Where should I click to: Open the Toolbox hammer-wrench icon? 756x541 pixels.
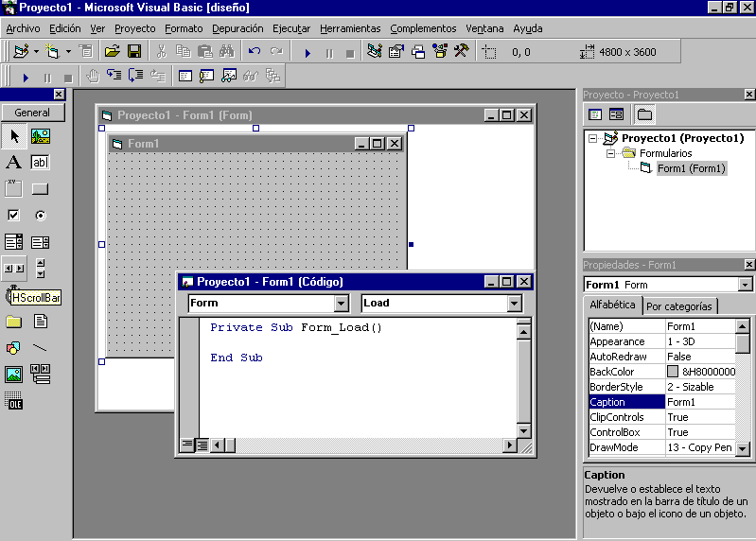point(462,51)
